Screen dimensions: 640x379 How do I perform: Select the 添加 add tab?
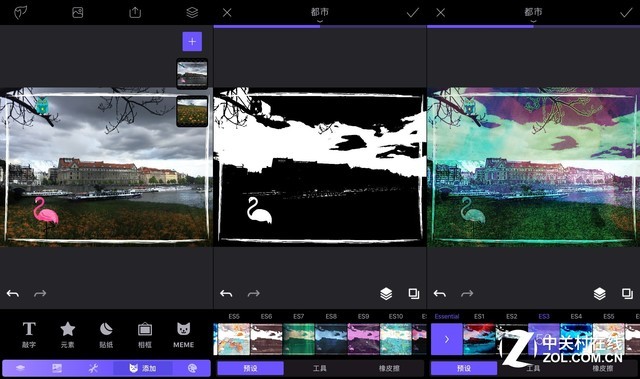[143, 368]
